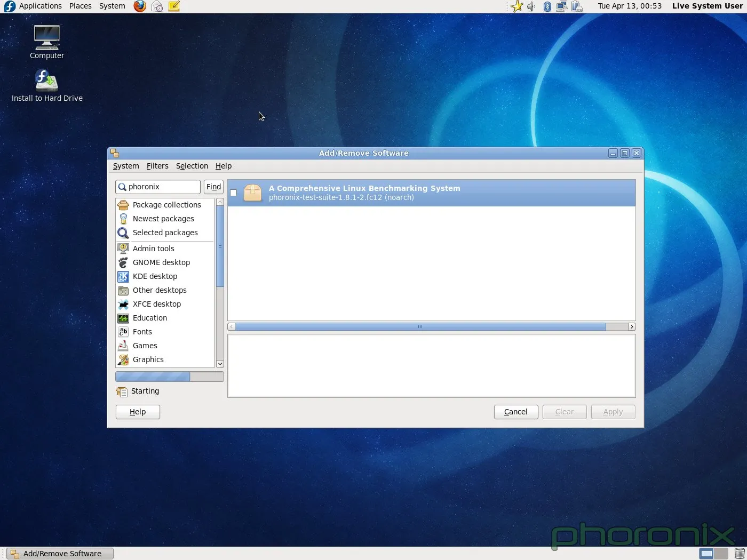The width and height of the screenshot is (747, 560).
Task: Select 'A Comprehensive Linux Benchmarking System' result
Action: [432, 193]
